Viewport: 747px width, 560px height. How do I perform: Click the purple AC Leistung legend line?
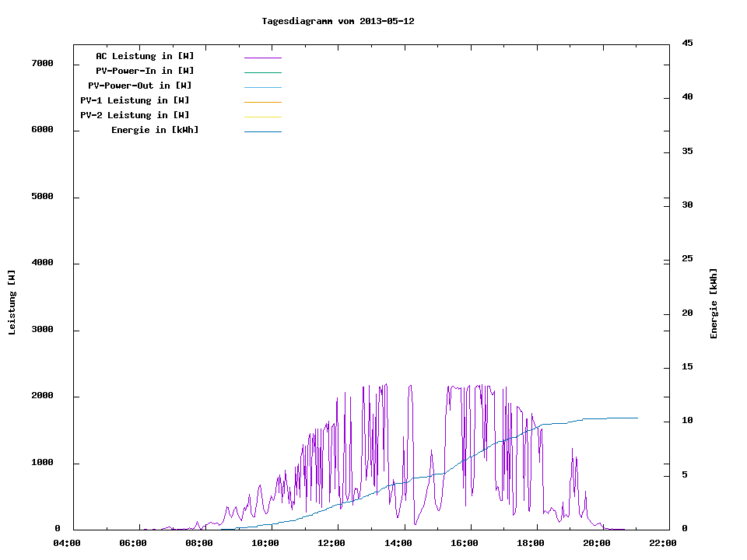[x=262, y=58]
